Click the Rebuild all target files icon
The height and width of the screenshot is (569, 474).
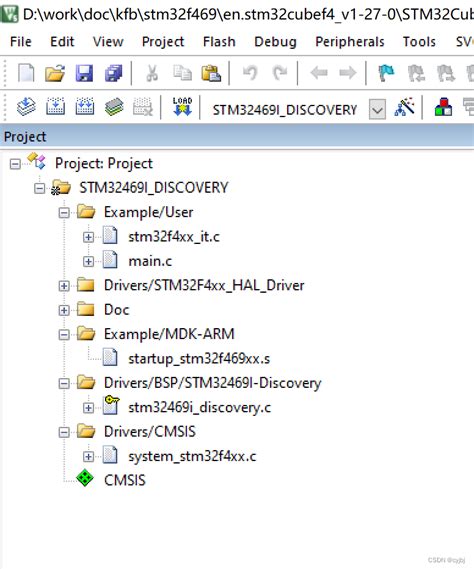[85, 107]
